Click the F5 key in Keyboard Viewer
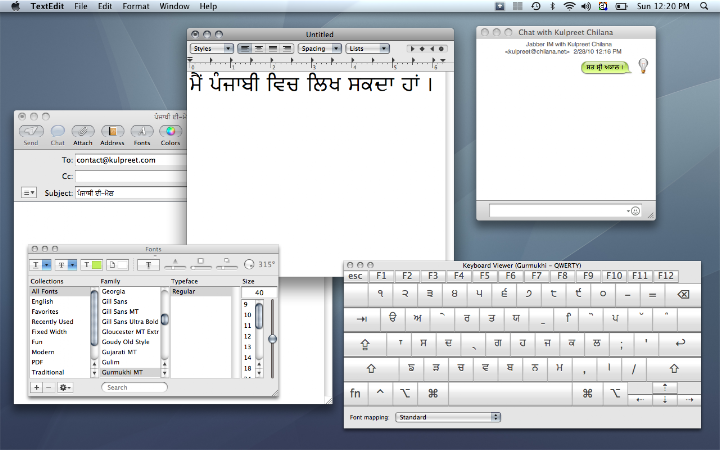720x450 pixels. (x=484, y=276)
